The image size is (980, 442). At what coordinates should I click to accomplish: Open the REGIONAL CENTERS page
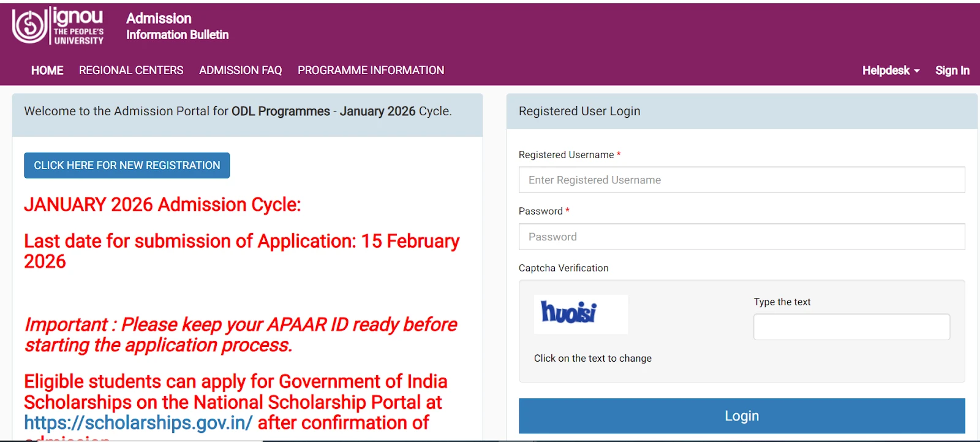[130, 70]
